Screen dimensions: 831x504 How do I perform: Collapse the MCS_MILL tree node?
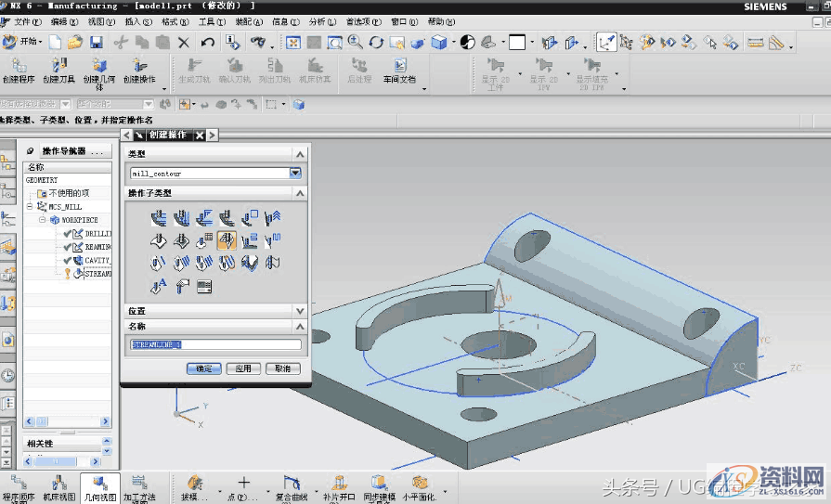[x=30, y=206]
